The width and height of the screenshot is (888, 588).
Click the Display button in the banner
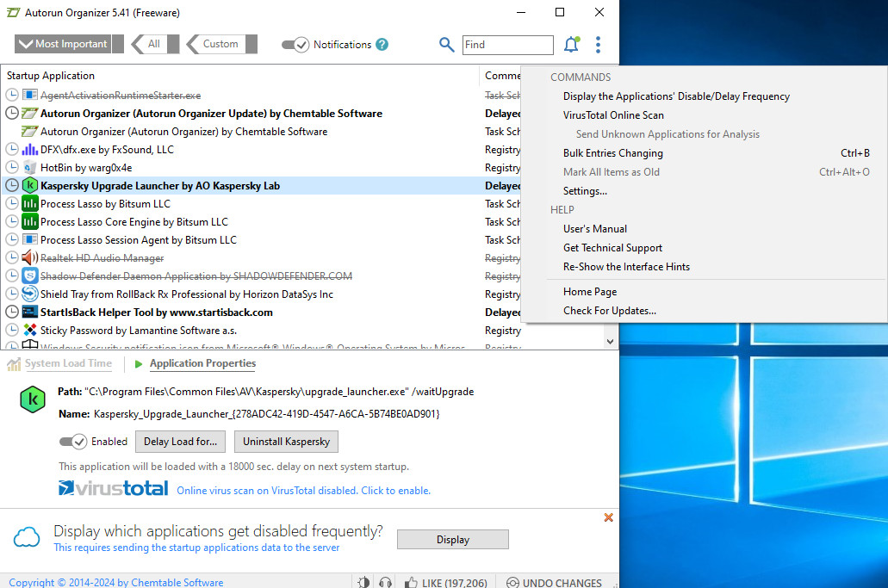point(452,539)
